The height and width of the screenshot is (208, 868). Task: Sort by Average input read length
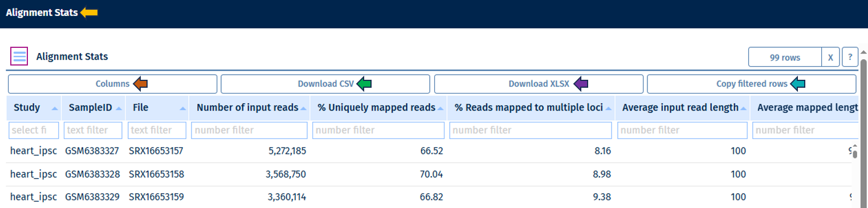[743, 108]
